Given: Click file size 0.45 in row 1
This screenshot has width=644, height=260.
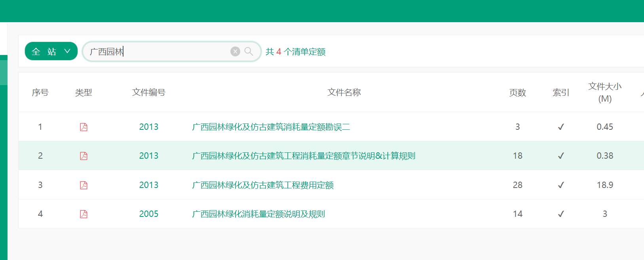Looking at the screenshot, I should coord(605,127).
